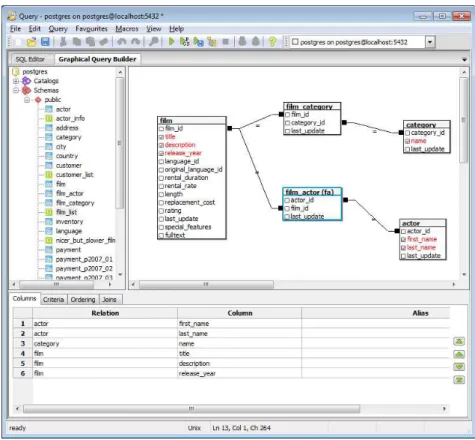The width and height of the screenshot is (475, 440).
Task: Check the actor_id box in film_actor (fa)
Action: click(x=287, y=200)
